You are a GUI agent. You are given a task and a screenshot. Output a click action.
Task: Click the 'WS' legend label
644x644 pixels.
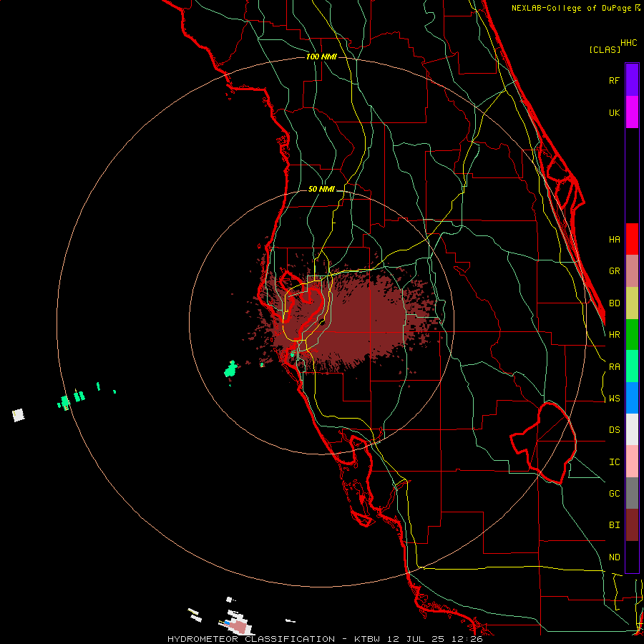coord(614,399)
